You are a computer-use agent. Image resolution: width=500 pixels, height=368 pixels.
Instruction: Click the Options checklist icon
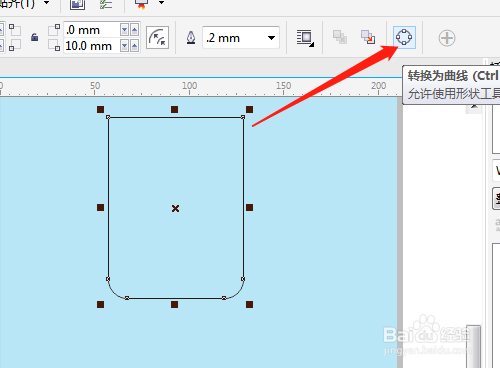(106, 3)
